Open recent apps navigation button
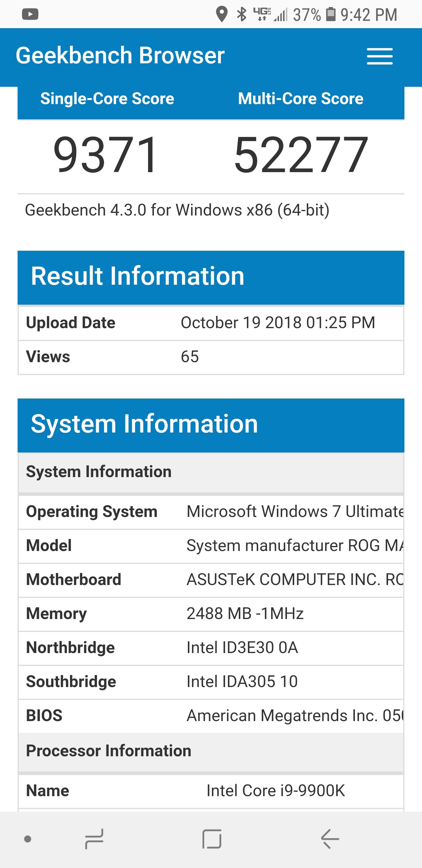 pyautogui.click(x=94, y=839)
